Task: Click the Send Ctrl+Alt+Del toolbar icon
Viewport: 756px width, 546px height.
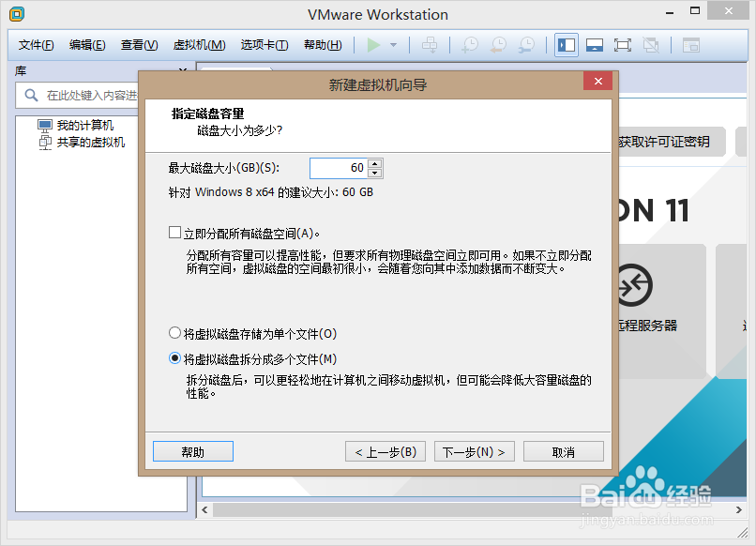Action: coord(430,45)
